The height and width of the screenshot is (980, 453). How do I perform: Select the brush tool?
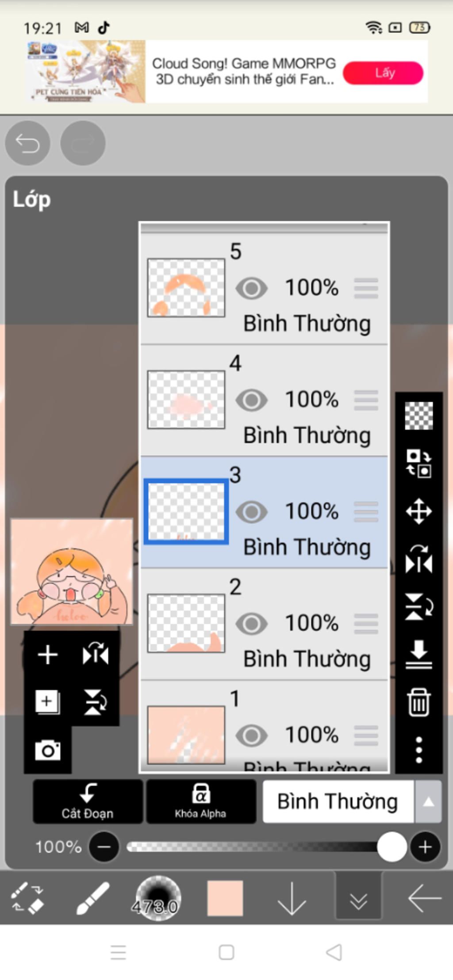coord(92,898)
